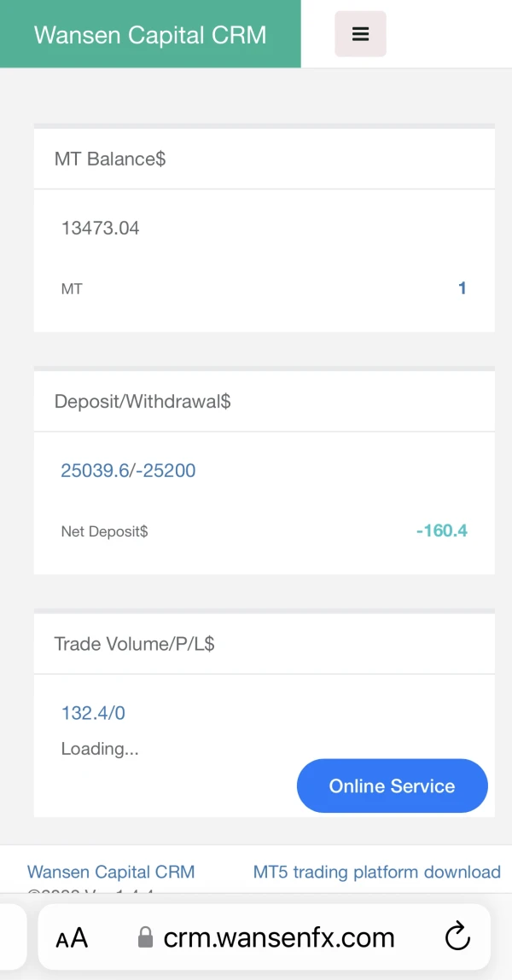This screenshot has width=512, height=980.
Task: Click the Online Service button
Action: point(392,786)
